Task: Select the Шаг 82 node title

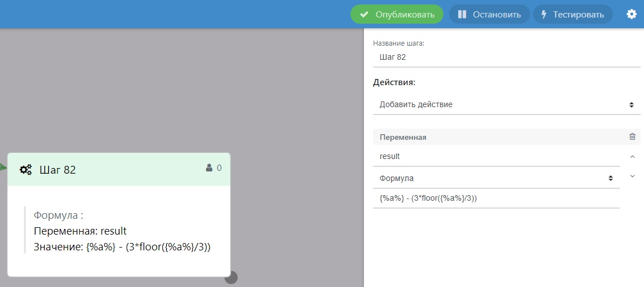Action: (x=57, y=170)
